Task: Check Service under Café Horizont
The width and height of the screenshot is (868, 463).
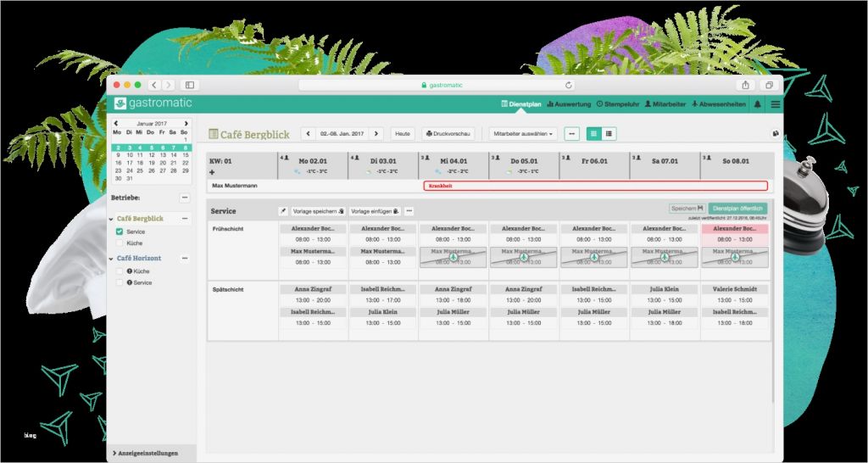Action: [x=119, y=282]
